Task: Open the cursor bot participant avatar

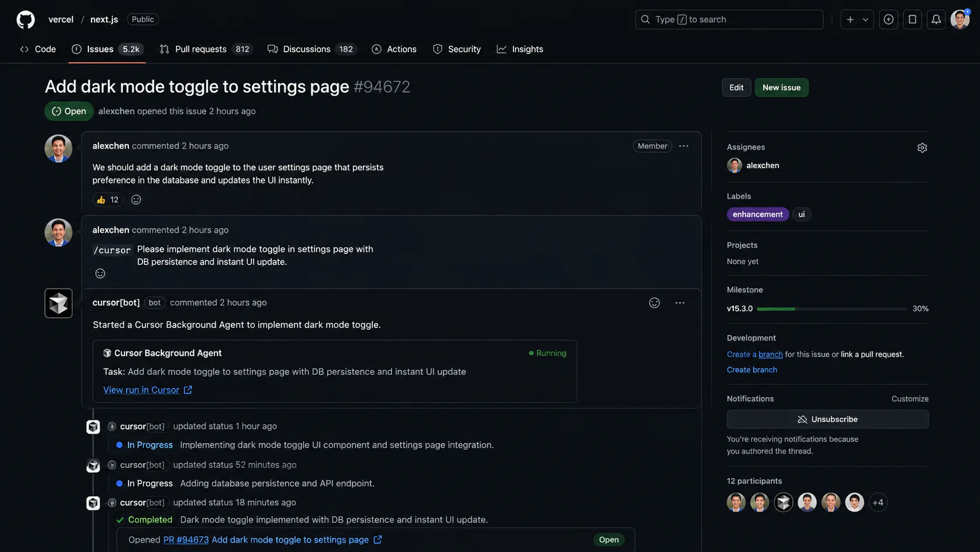Action: click(x=783, y=502)
